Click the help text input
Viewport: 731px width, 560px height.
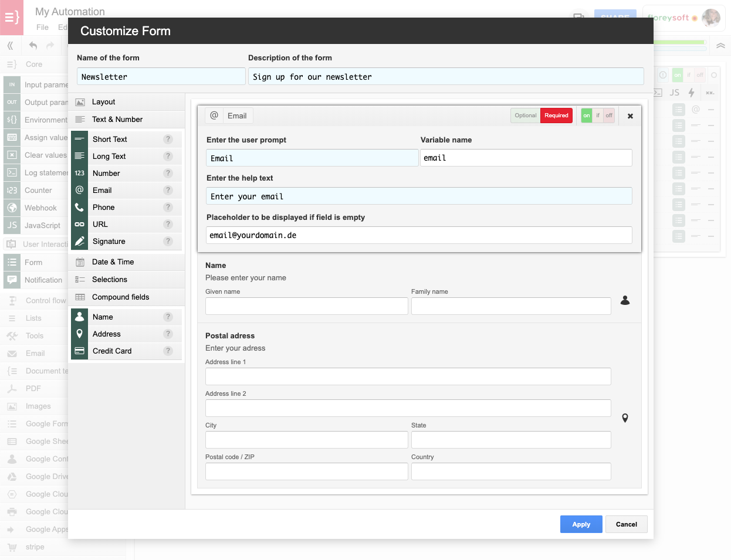tap(419, 196)
